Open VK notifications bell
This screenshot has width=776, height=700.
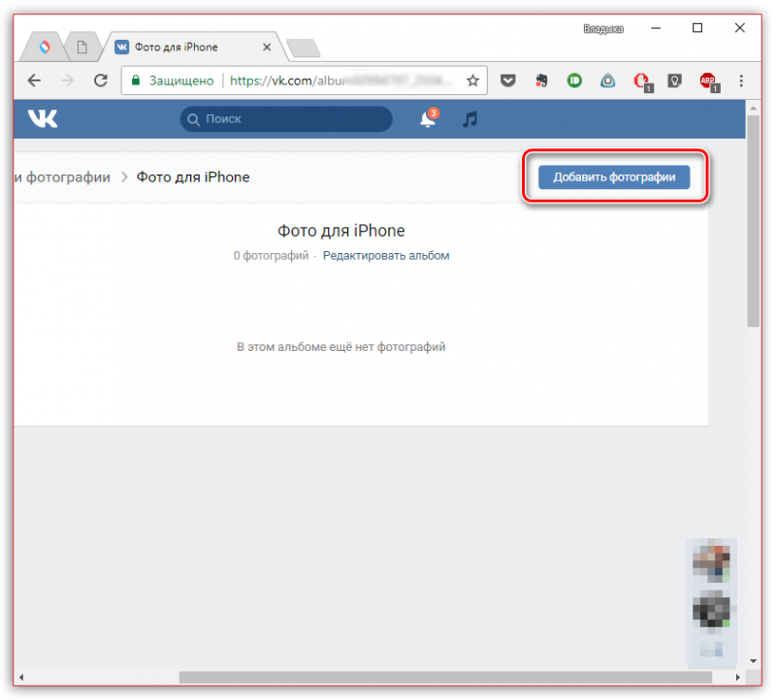coord(429,118)
